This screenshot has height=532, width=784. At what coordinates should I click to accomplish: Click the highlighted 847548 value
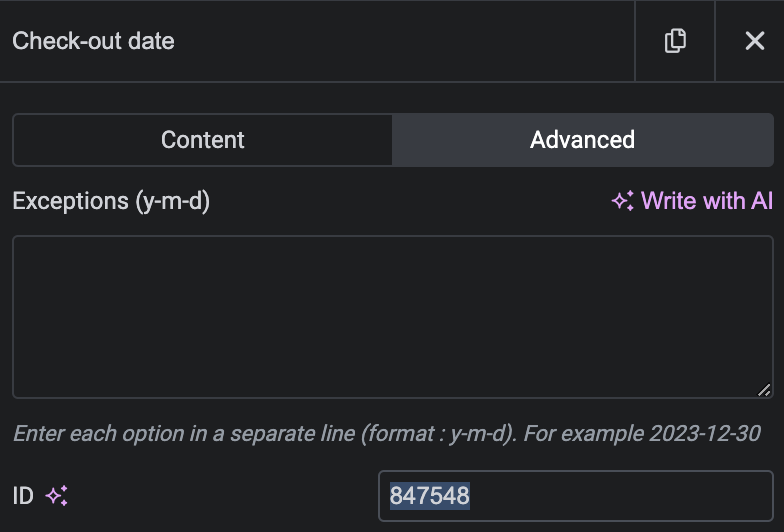(430, 496)
